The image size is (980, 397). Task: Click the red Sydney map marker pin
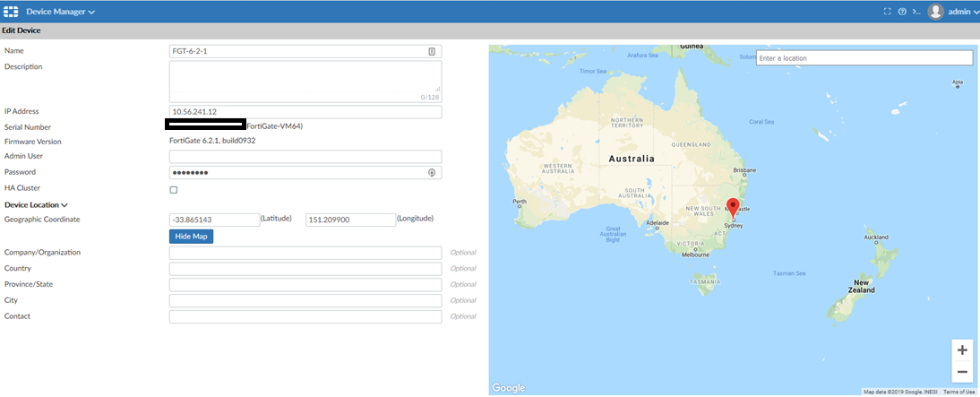click(x=733, y=208)
